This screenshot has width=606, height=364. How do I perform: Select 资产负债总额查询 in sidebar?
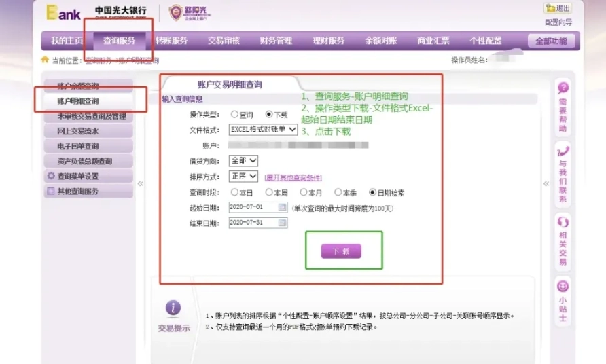pyautogui.click(x=89, y=161)
